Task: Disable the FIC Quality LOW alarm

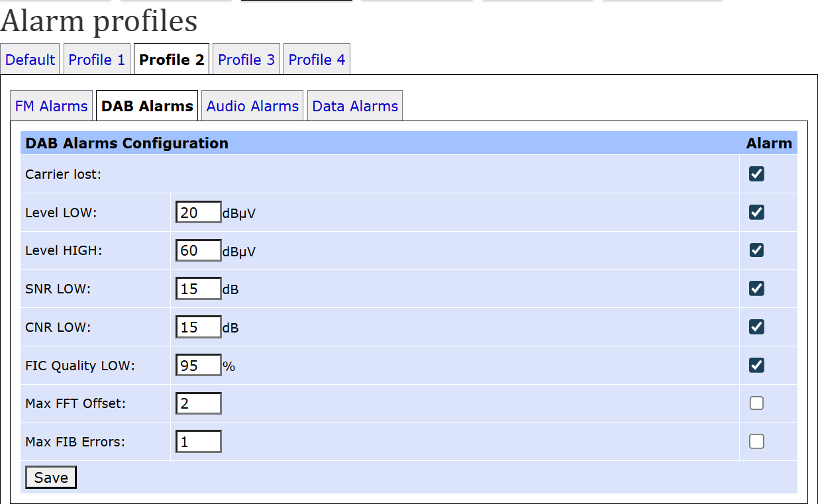Action: 756,365
